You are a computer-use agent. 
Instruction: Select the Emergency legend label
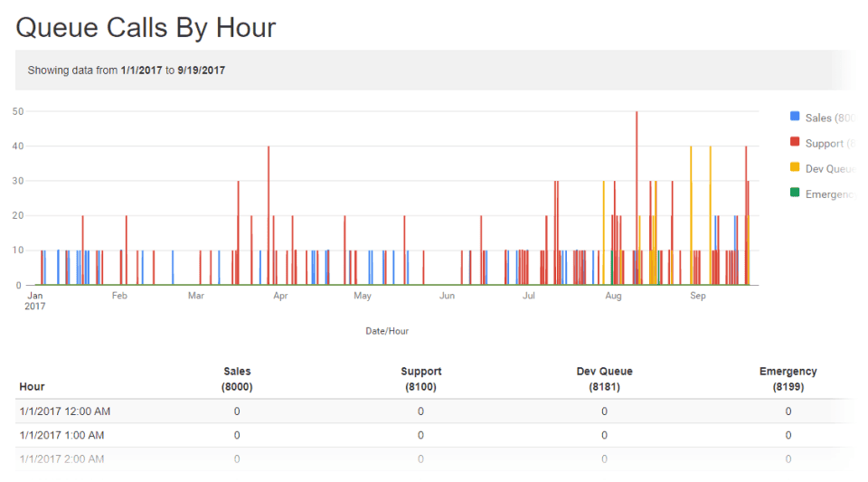coord(830,194)
